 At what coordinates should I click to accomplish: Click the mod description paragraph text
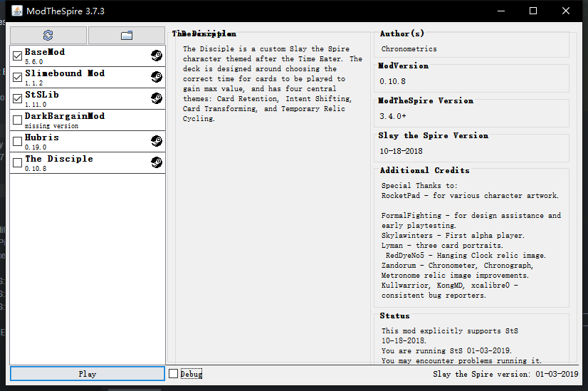pyautogui.click(x=272, y=83)
